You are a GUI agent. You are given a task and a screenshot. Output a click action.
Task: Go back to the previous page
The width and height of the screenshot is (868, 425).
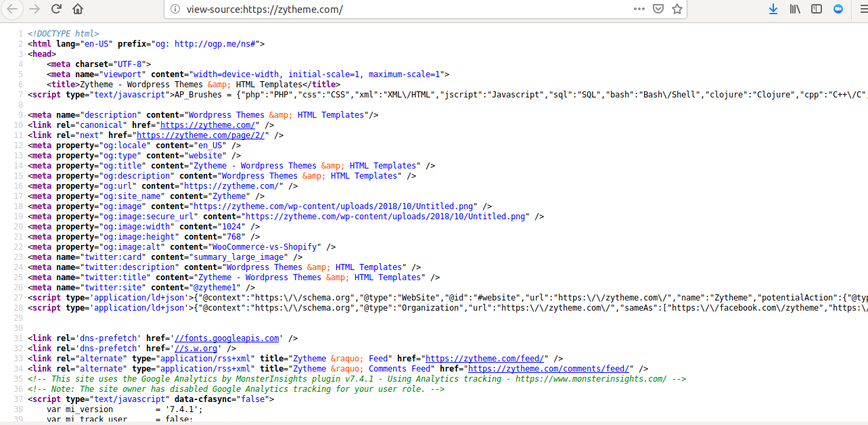tap(13, 9)
